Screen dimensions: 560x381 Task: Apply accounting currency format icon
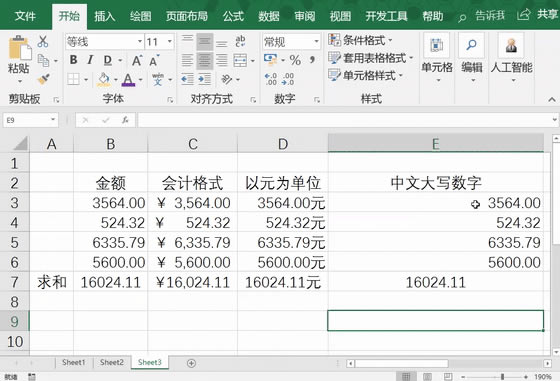[270, 59]
